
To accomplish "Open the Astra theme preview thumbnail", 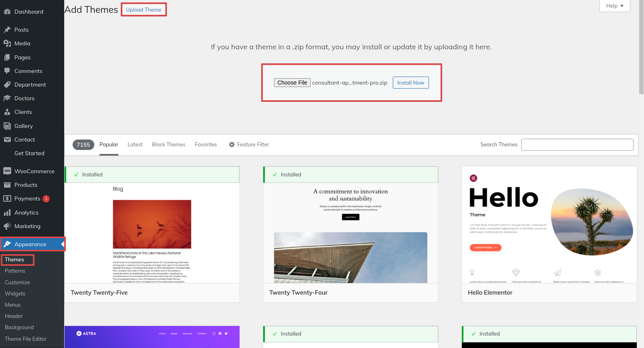I will click(x=152, y=337).
